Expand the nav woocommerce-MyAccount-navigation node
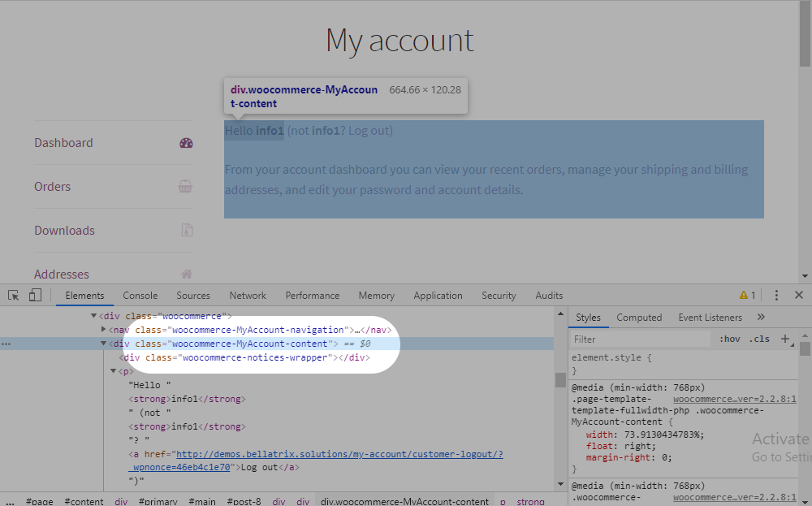The height and width of the screenshot is (506, 812). 103,330
